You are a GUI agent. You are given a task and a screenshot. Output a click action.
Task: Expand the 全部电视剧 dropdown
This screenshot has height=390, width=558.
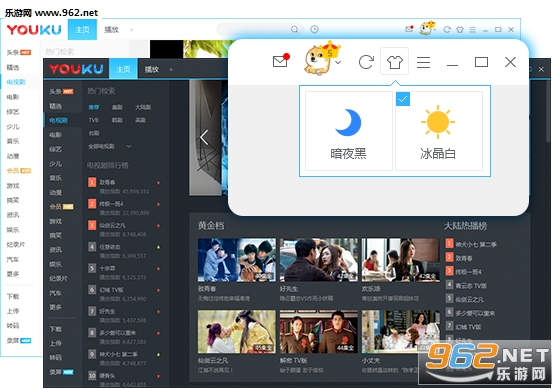110,146
